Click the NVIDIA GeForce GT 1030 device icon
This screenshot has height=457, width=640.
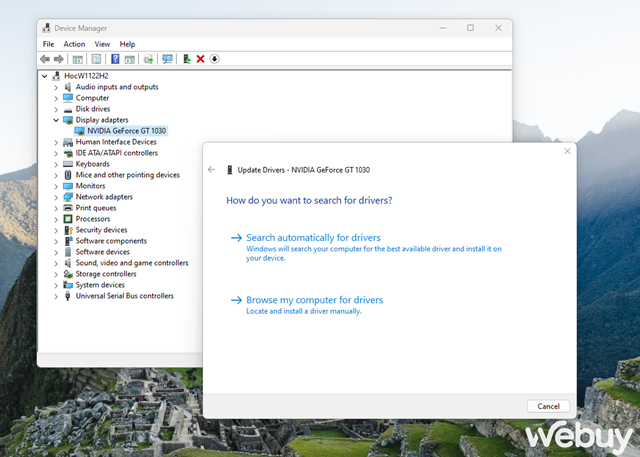click(79, 131)
